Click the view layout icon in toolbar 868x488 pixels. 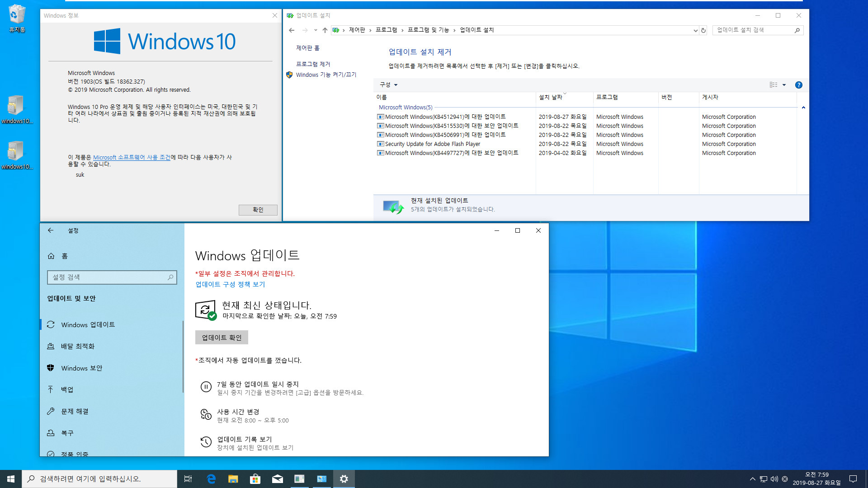pos(774,85)
